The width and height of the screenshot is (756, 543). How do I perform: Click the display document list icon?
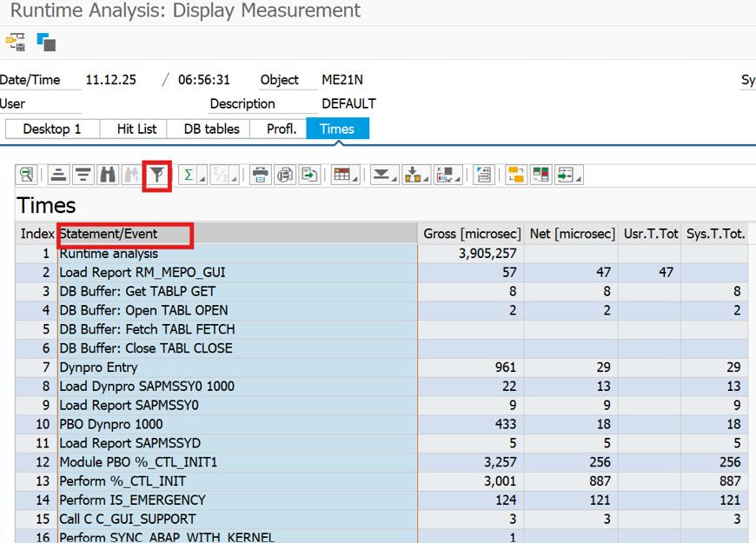[x=484, y=175]
